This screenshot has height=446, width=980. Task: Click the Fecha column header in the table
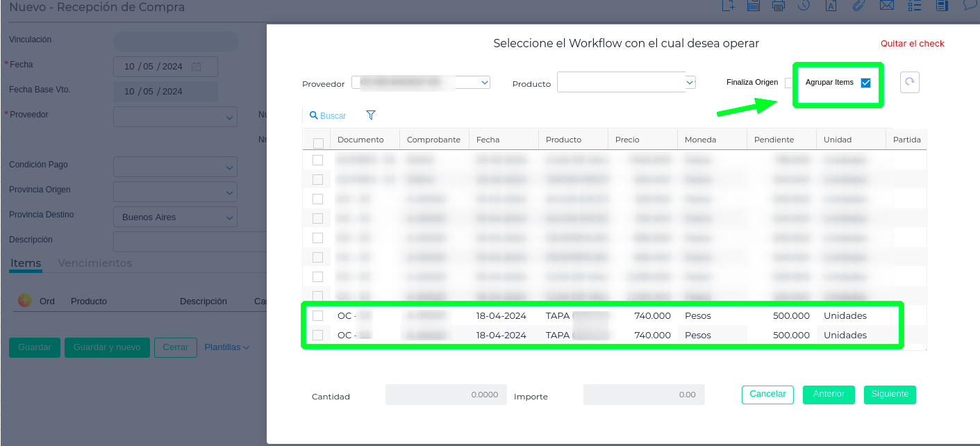click(x=504, y=140)
